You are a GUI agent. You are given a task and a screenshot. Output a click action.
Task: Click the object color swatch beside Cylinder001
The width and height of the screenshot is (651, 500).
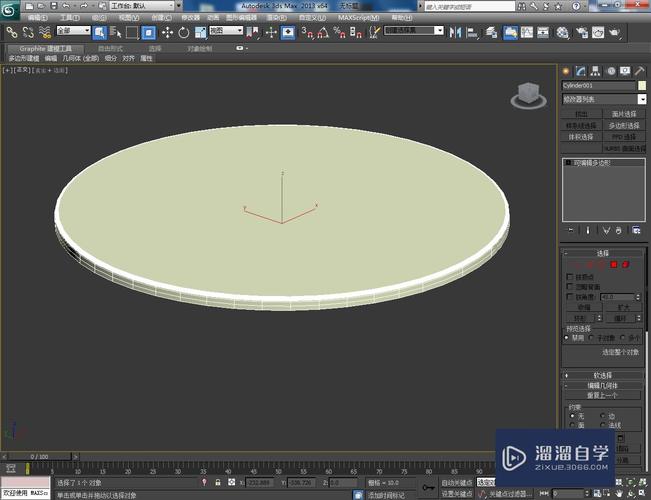point(642,86)
